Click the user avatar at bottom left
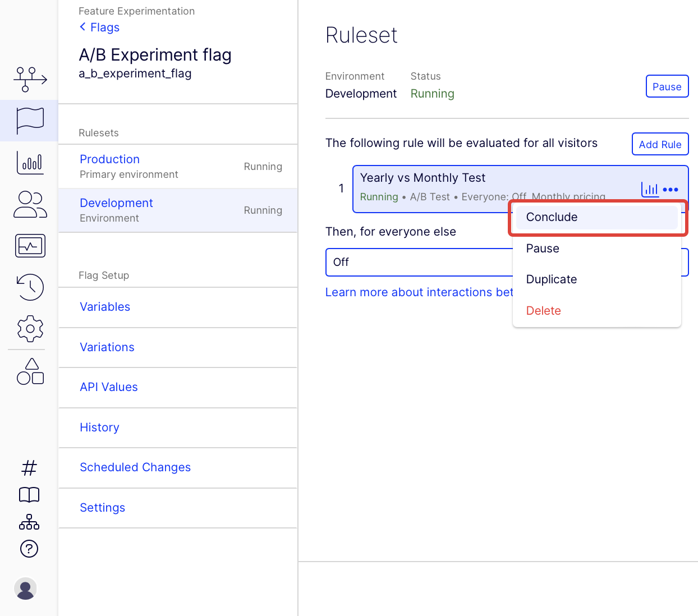Image resolution: width=698 pixels, height=616 pixels. click(x=25, y=589)
